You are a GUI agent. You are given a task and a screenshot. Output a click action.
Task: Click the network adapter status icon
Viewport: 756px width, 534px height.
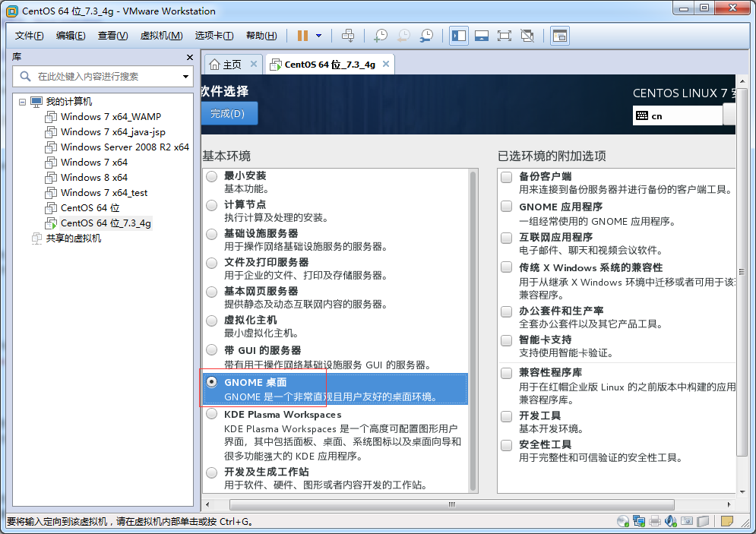pyautogui.click(x=639, y=521)
